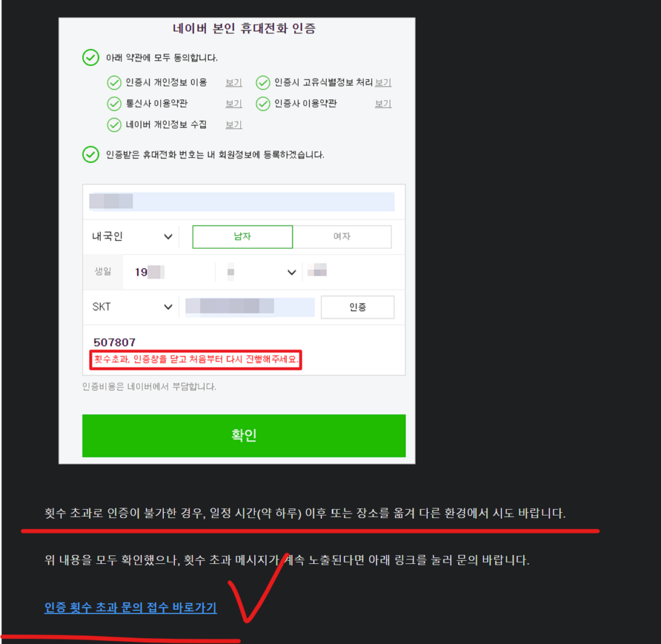The width and height of the screenshot is (661, 644).
Task: Uncheck 인증시 개인정보 이용 agreement
Action: pos(114,83)
